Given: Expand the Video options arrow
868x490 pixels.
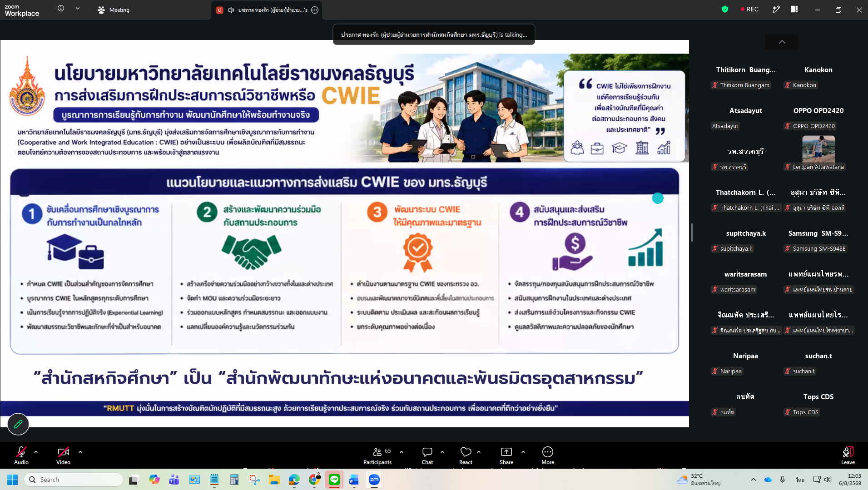Looking at the screenshot, I should click(x=80, y=452).
